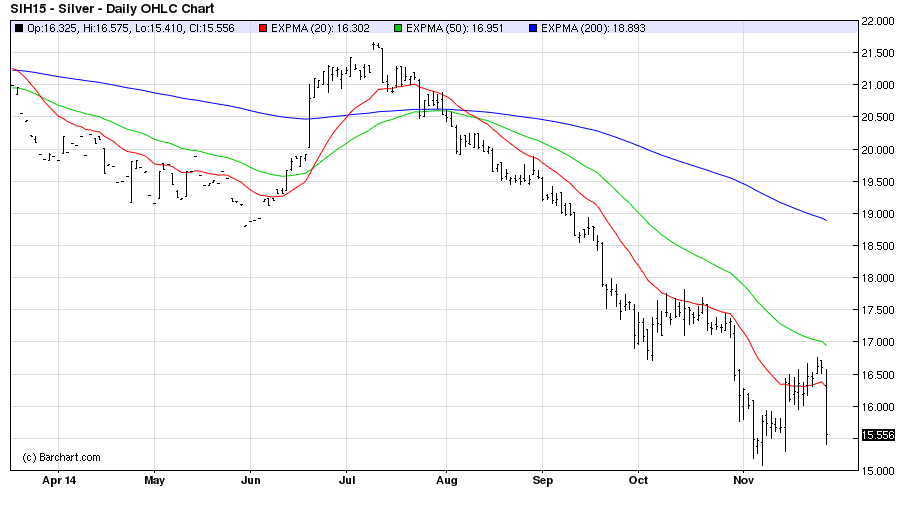Click the 20.500 price axis label
The width and height of the screenshot is (900, 511).
click(878, 117)
